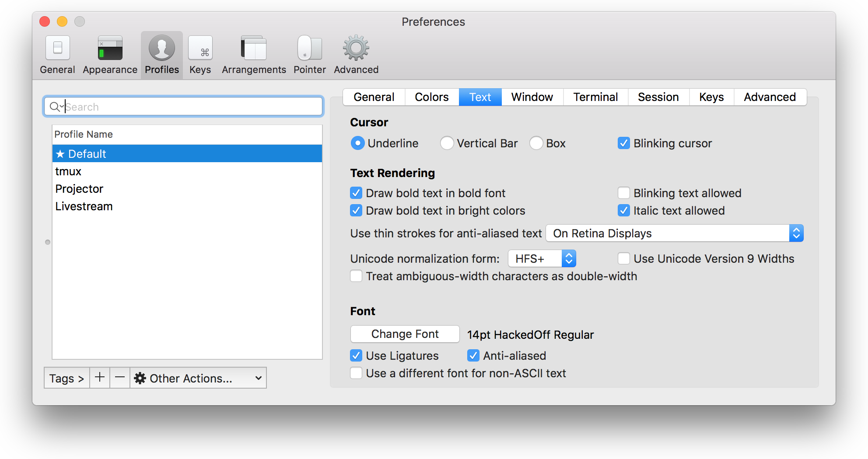
Task: Remove selected profile with minus button
Action: (x=120, y=378)
